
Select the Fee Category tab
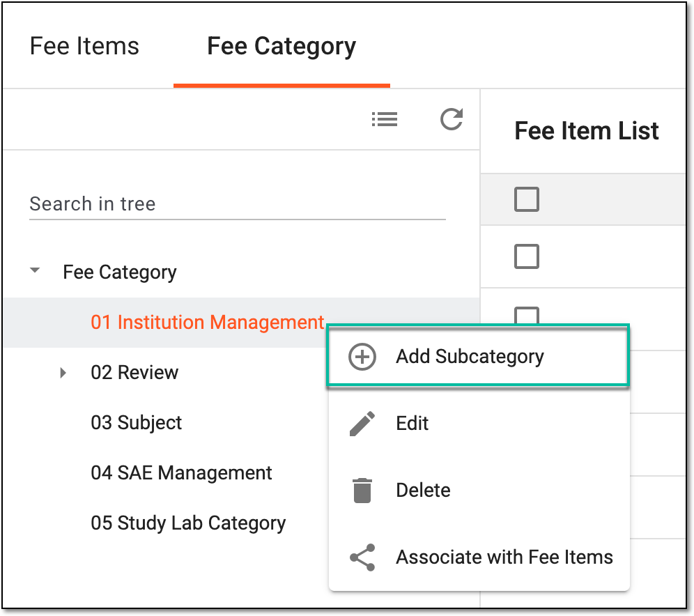coord(282,46)
